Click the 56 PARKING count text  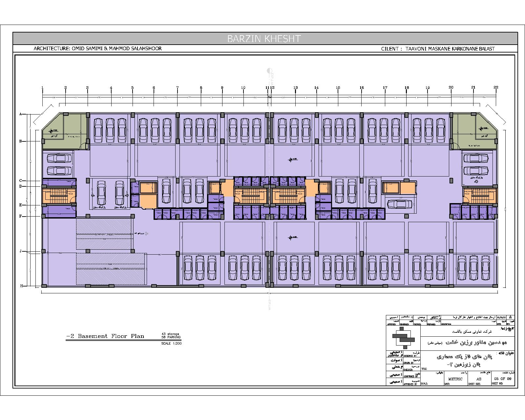pyautogui.click(x=171, y=337)
